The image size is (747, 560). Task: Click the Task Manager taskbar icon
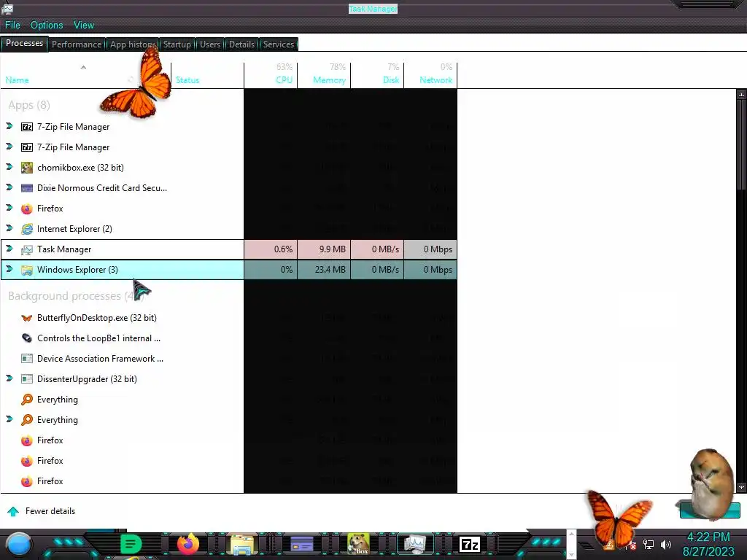tap(415, 544)
